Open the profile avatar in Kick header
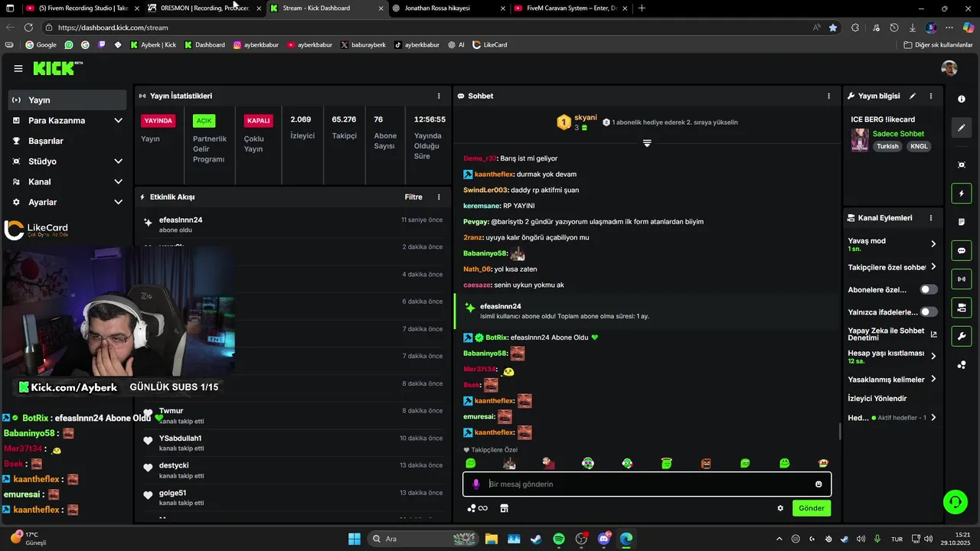Viewport: 980px width, 551px height. point(949,68)
